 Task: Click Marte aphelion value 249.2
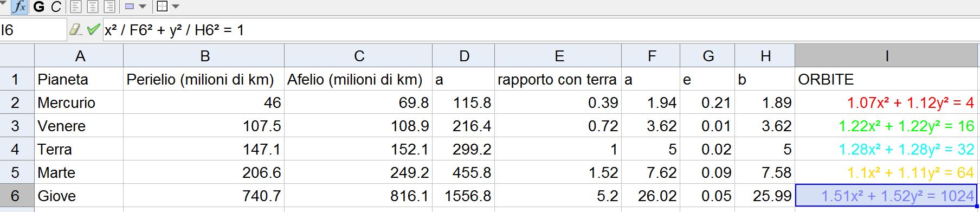pos(358,172)
